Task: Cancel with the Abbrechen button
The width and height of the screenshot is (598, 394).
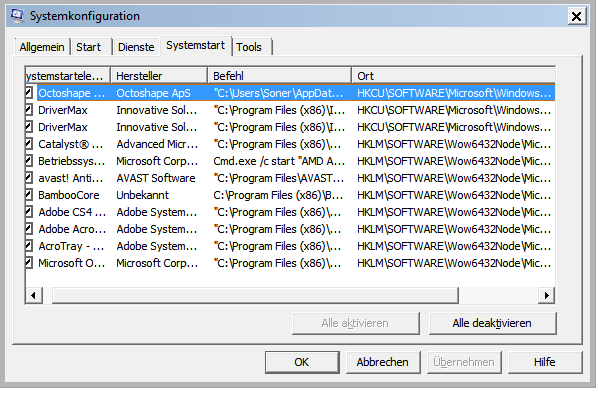Action: 383,362
